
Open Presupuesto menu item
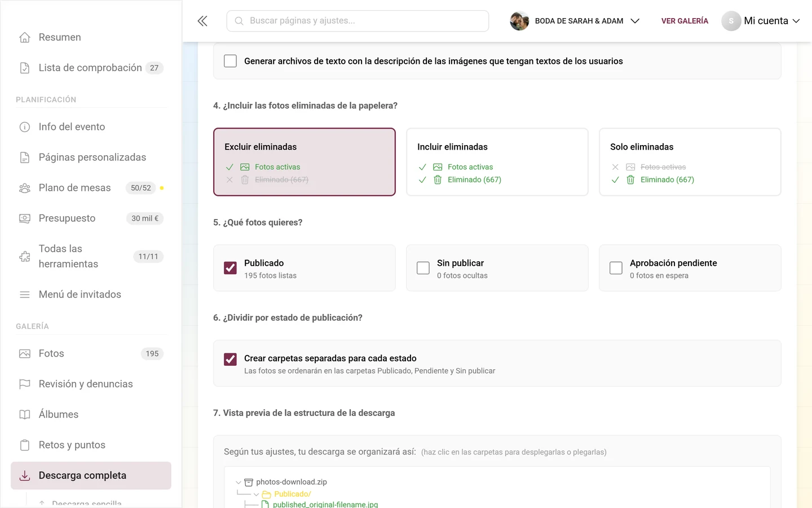tap(91, 218)
